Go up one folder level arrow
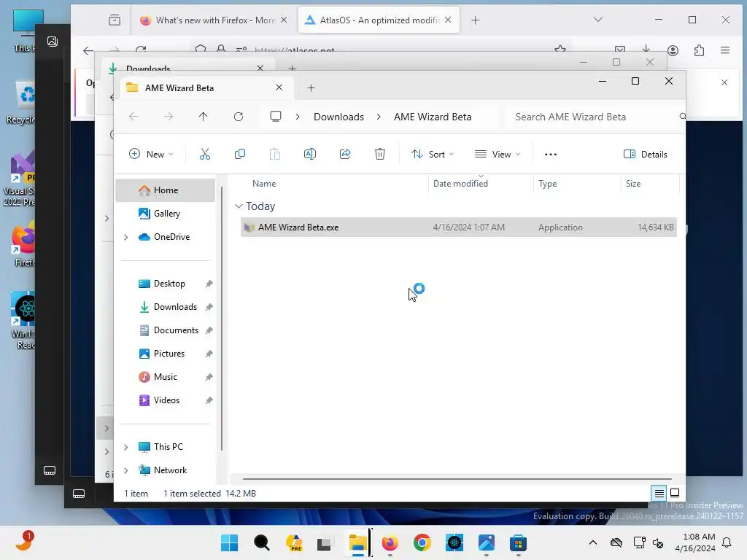This screenshot has width=747, height=560. pos(204,117)
